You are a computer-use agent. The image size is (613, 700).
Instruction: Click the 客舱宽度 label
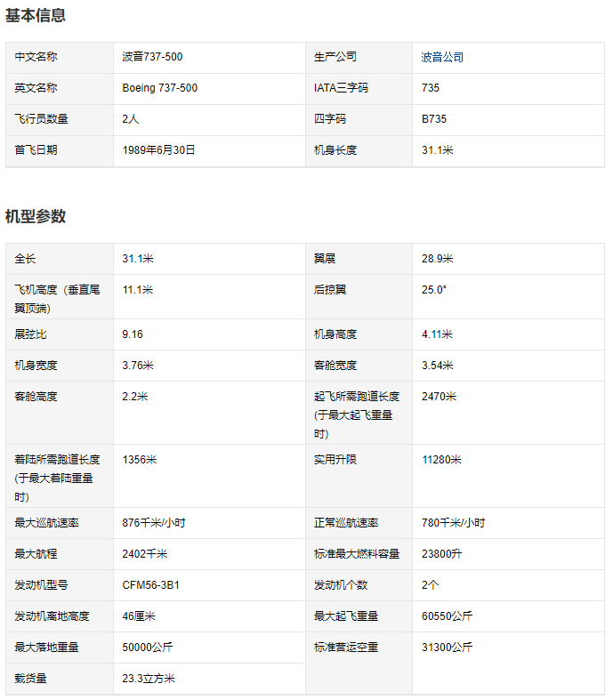(x=335, y=366)
